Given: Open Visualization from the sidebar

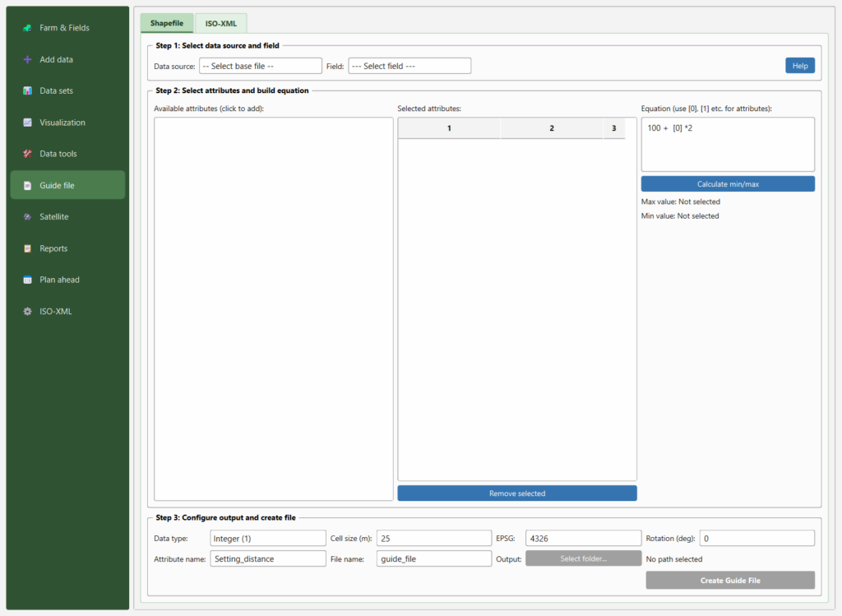Looking at the screenshot, I should coord(67,123).
